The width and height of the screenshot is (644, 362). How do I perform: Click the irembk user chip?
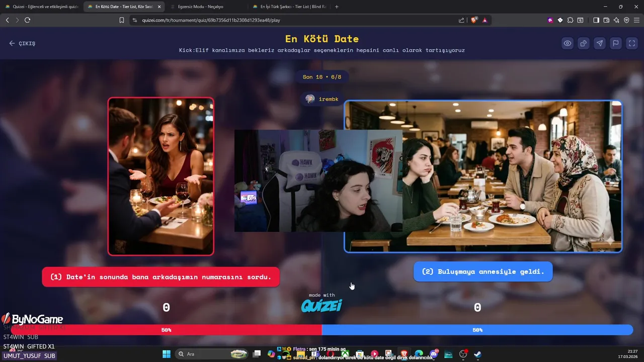(322, 99)
